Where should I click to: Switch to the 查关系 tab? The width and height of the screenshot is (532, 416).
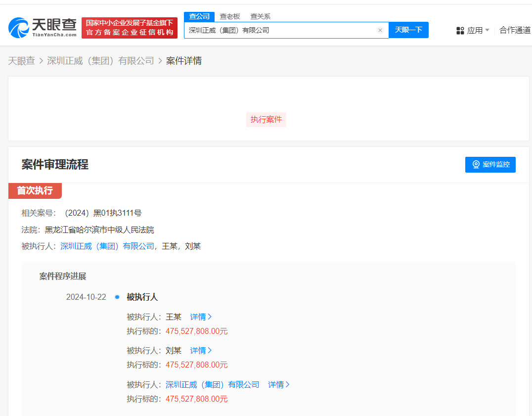260,16
